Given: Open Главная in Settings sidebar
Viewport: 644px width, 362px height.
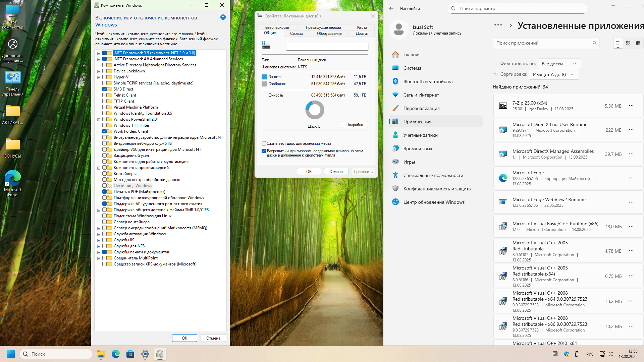Looking at the screenshot, I should coord(435,55).
